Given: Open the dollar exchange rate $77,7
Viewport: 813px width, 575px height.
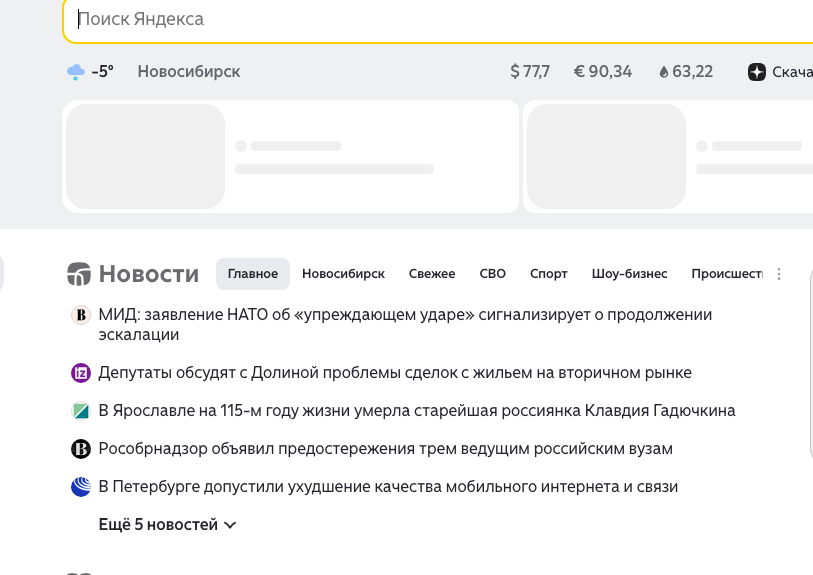Looking at the screenshot, I should coord(530,72).
